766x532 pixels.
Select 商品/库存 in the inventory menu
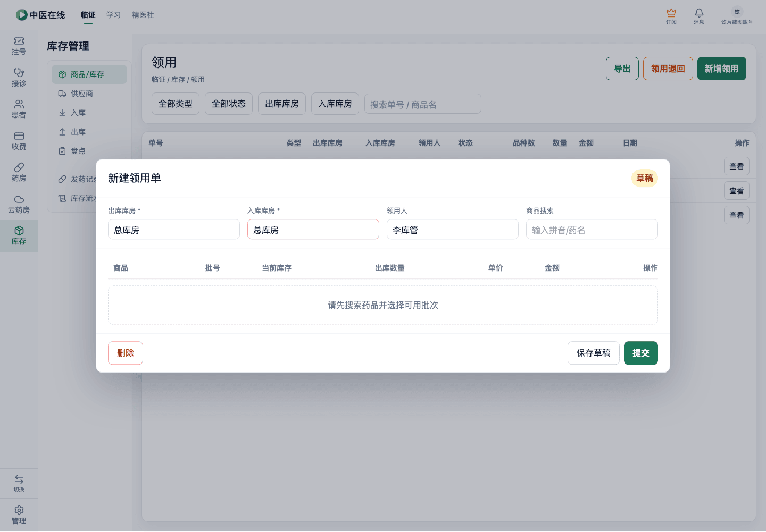pyautogui.click(x=89, y=74)
